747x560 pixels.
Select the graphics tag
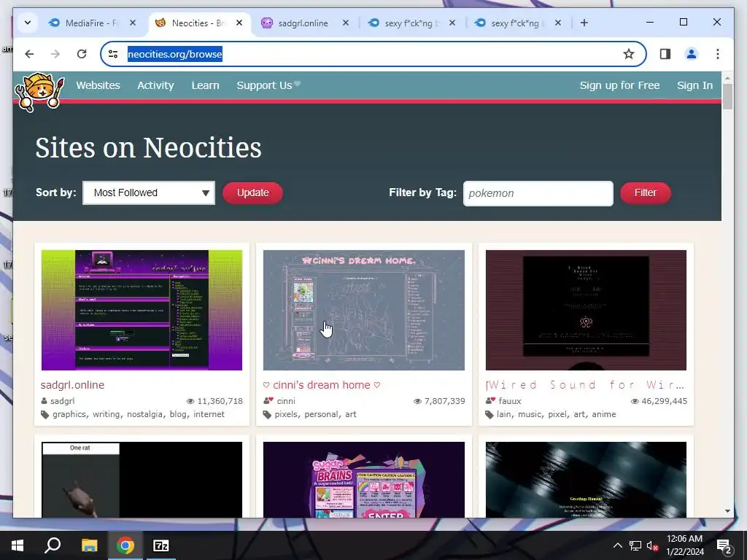(69, 414)
